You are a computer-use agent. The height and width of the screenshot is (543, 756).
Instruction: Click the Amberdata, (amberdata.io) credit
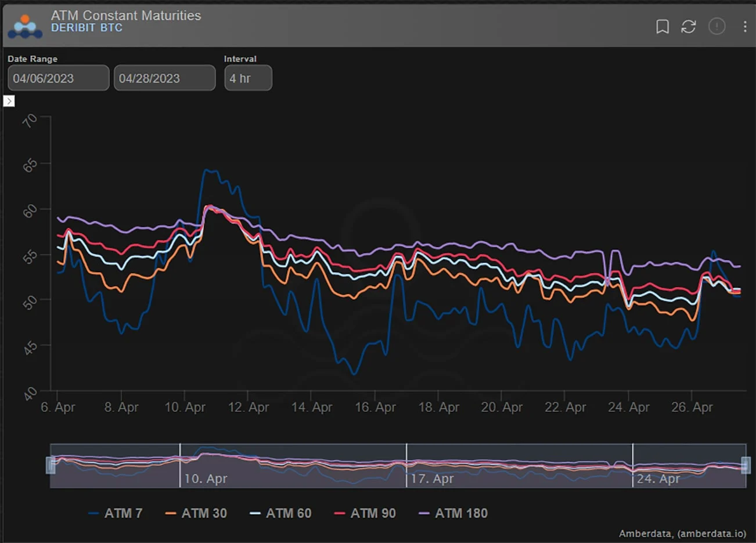tap(682, 534)
